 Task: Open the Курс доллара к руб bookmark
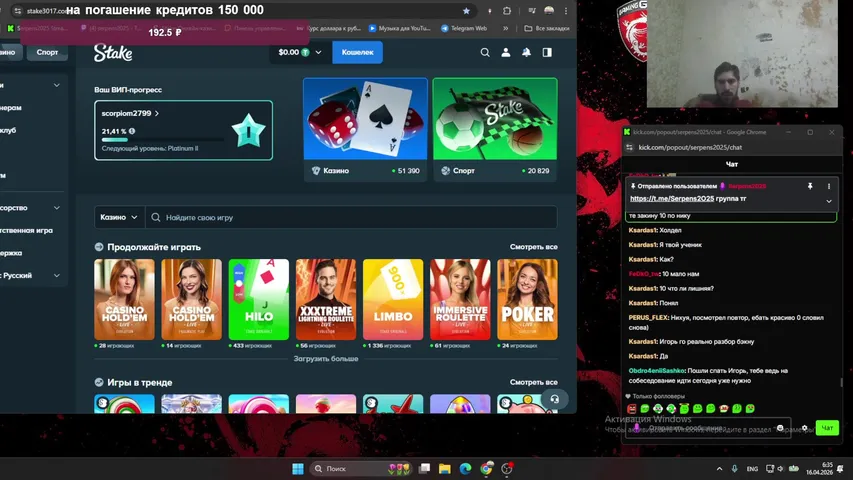point(329,28)
